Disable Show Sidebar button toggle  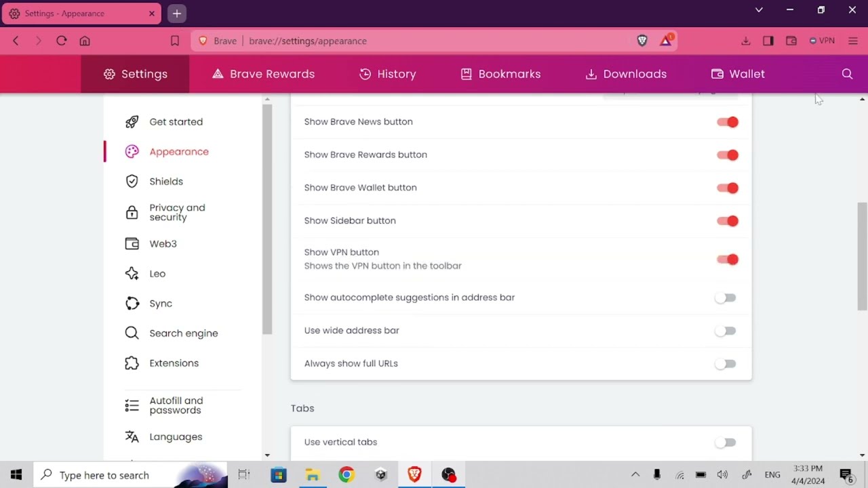click(727, 221)
